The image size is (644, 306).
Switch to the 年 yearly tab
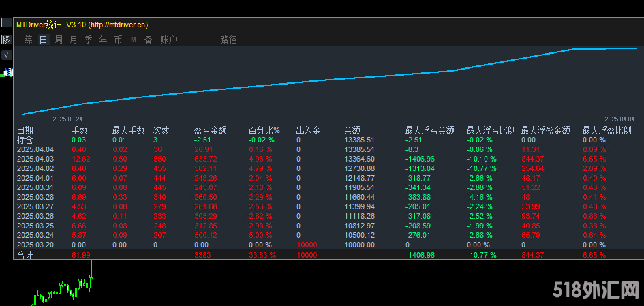coord(104,40)
